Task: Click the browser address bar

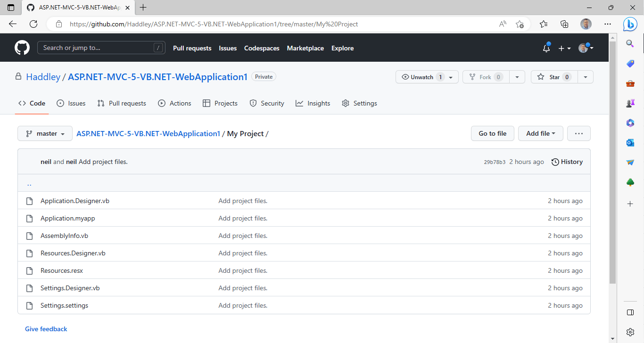Action: click(212, 24)
